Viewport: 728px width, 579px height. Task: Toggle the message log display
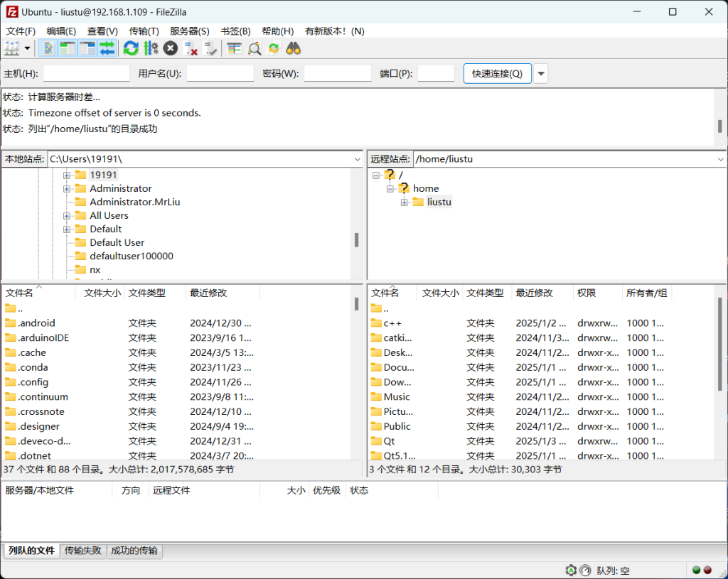[x=48, y=48]
